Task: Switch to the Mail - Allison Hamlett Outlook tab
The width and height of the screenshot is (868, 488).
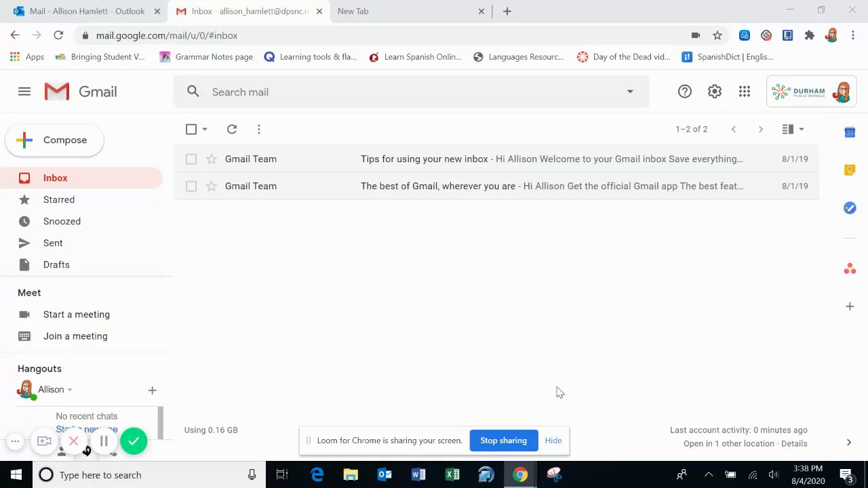Action: pos(87,11)
